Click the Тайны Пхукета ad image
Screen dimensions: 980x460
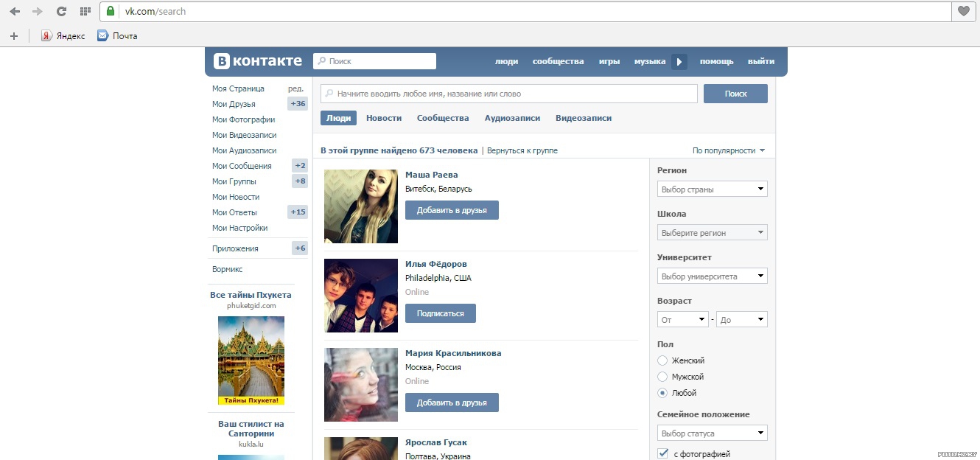[x=251, y=361]
